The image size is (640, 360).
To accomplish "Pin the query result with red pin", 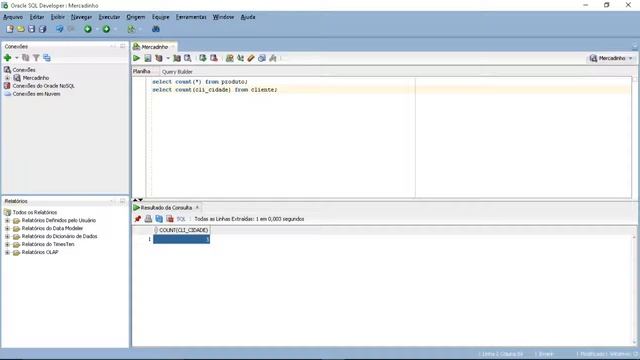I will tap(138, 219).
